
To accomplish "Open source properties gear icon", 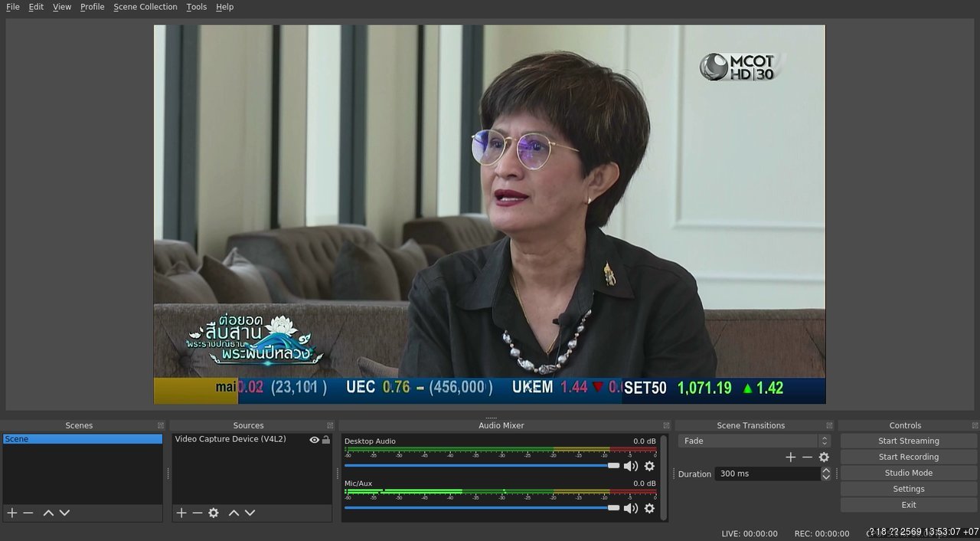I will 214,513.
